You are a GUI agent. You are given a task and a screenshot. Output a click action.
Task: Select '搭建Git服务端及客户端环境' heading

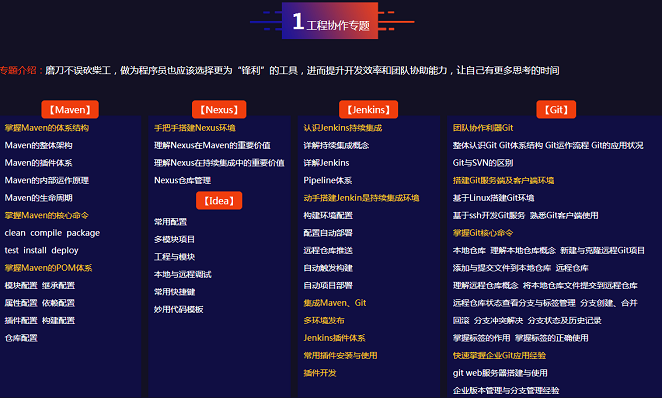tap(503, 181)
